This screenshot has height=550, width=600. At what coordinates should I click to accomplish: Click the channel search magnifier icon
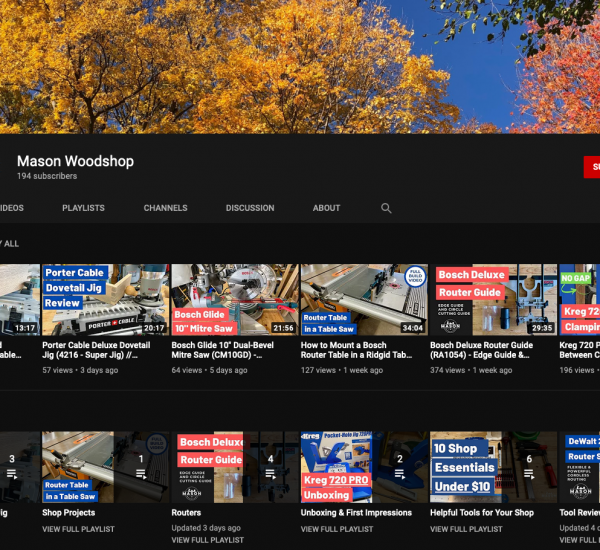(x=386, y=208)
